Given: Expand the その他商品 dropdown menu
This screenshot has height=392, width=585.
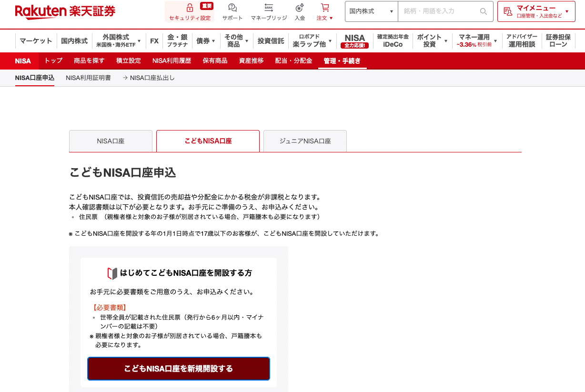Looking at the screenshot, I should (236, 41).
